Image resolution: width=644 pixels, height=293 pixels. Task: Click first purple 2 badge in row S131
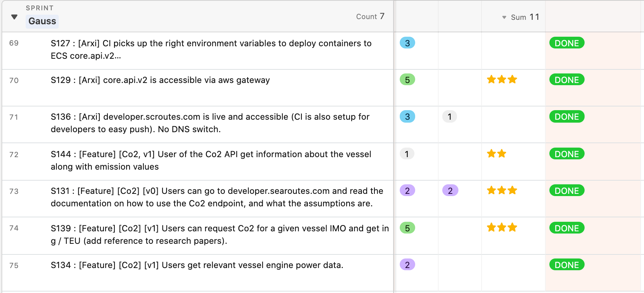tap(407, 191)
